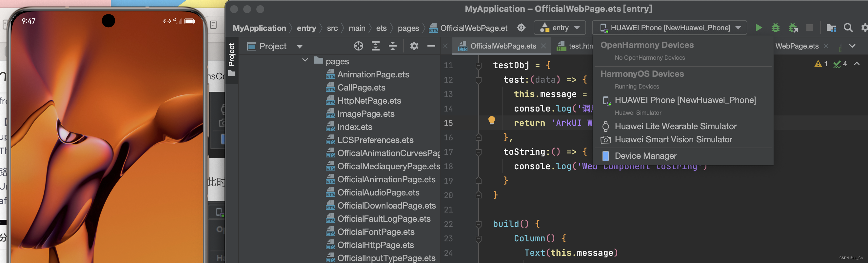The height and width of the screenshot is (263, 868).
Task: Show hidden editor tabs chevron
Action: (852, 46)
